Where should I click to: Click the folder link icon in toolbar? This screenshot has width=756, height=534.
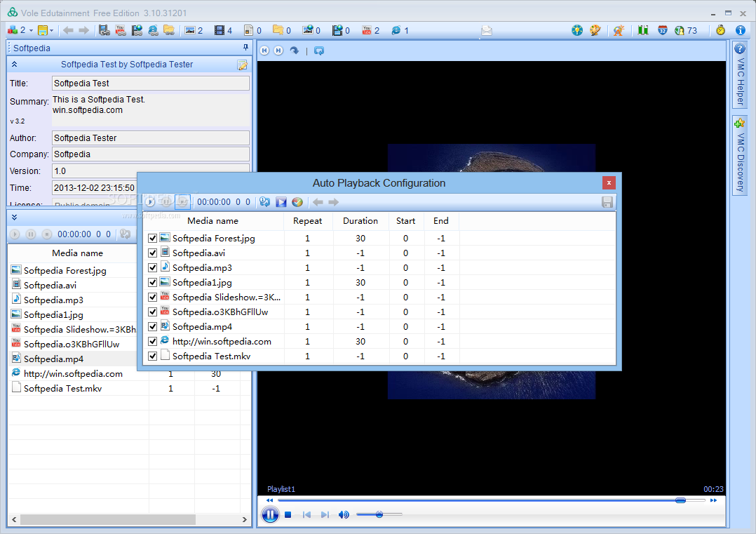click(169, 30)
